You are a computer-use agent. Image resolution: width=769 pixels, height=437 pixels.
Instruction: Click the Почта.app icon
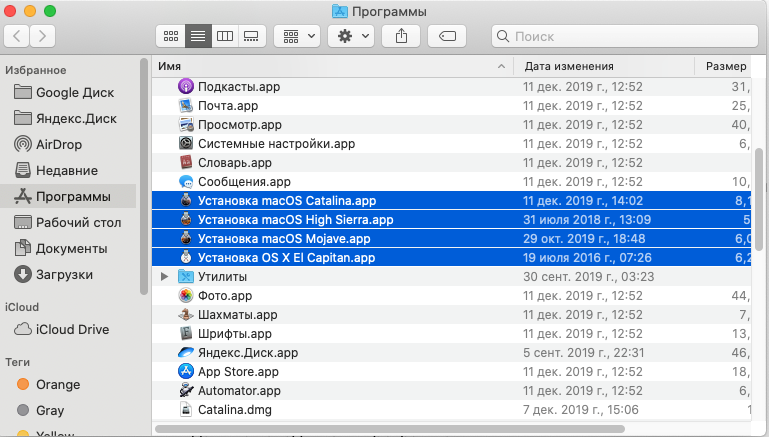coord(186,105)
